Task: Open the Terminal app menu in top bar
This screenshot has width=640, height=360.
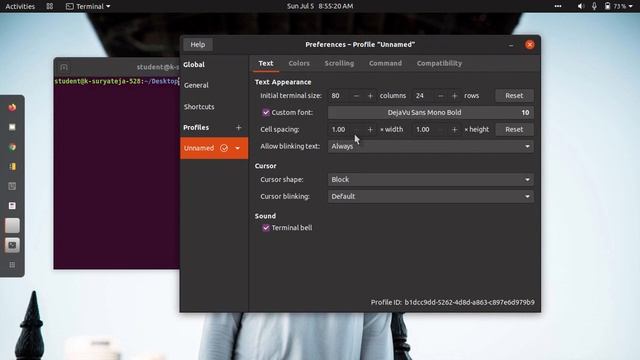Action: [x=88, y=6]
